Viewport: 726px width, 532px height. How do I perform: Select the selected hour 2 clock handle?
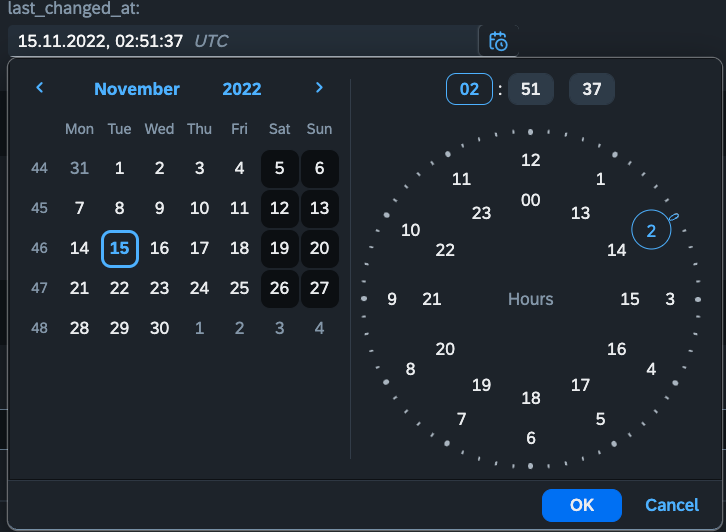pyautogui.click(x=651, y=230)
